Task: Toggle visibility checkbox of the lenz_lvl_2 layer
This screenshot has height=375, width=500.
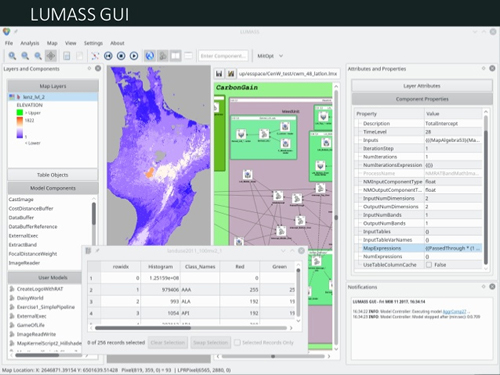Action: (x=12, y=97)
